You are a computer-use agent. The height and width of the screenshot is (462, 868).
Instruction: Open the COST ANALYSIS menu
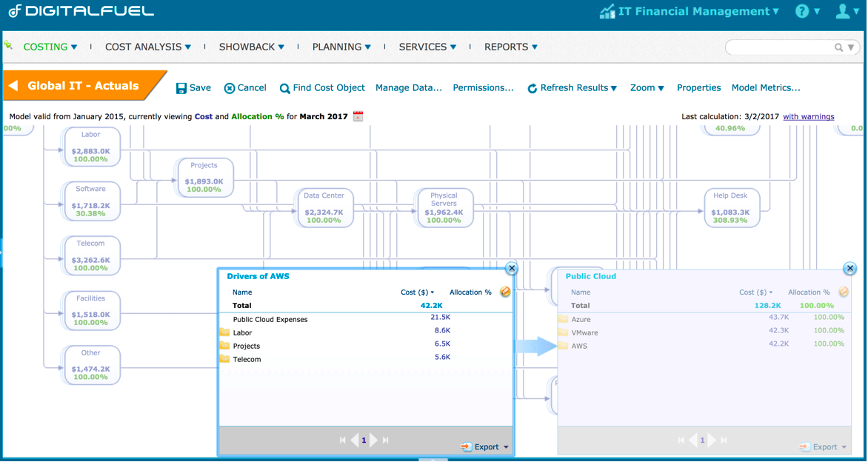[148, 47]
